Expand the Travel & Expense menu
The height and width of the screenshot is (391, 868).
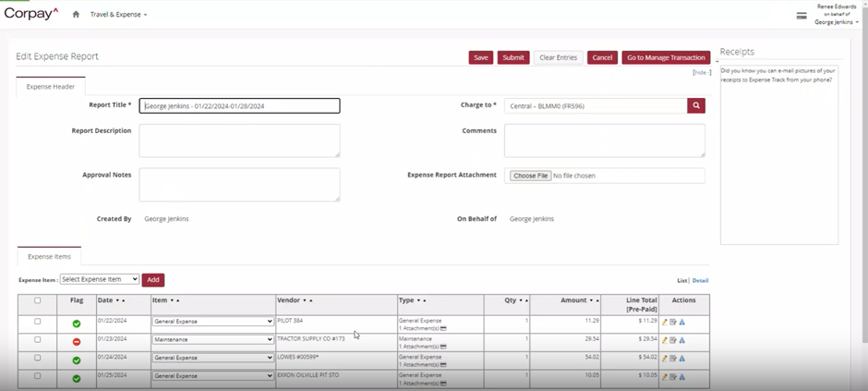click(118, 15)
